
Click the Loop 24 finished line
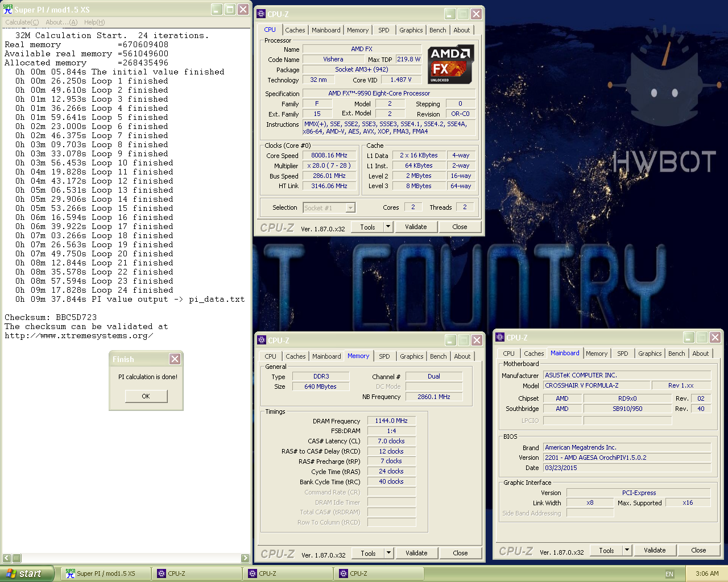tap(94, 290)
